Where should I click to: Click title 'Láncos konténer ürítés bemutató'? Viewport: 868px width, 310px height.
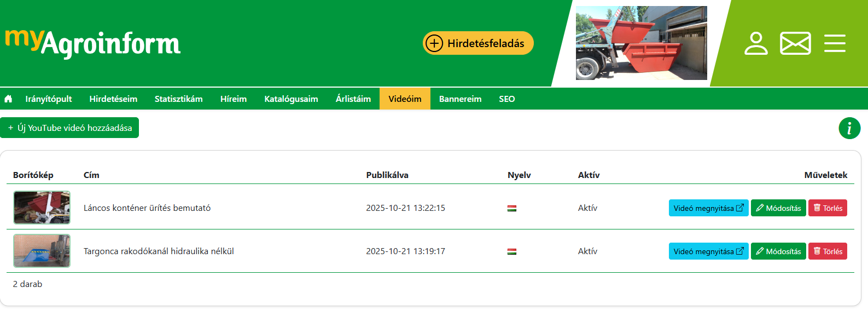pos(147,208)
